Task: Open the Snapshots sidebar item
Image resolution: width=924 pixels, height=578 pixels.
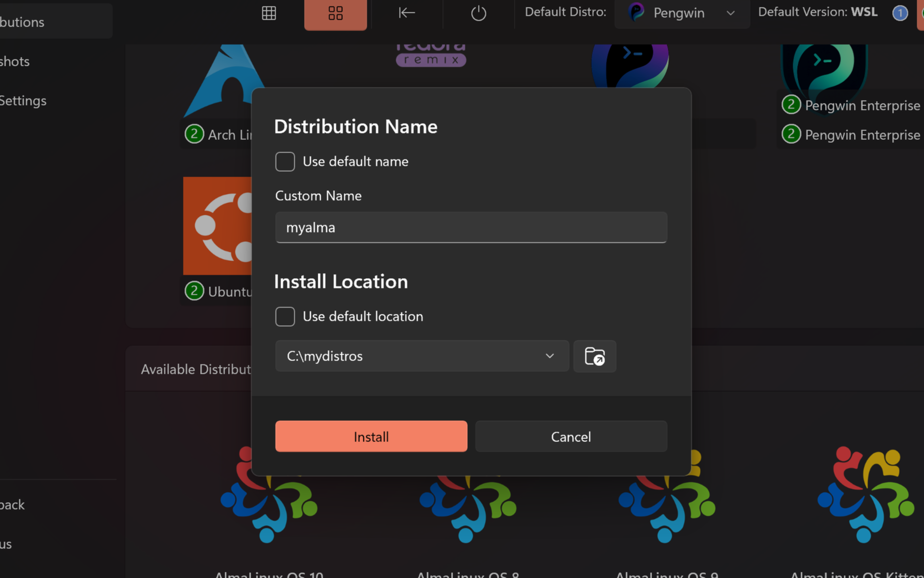Action: [15, 61]
